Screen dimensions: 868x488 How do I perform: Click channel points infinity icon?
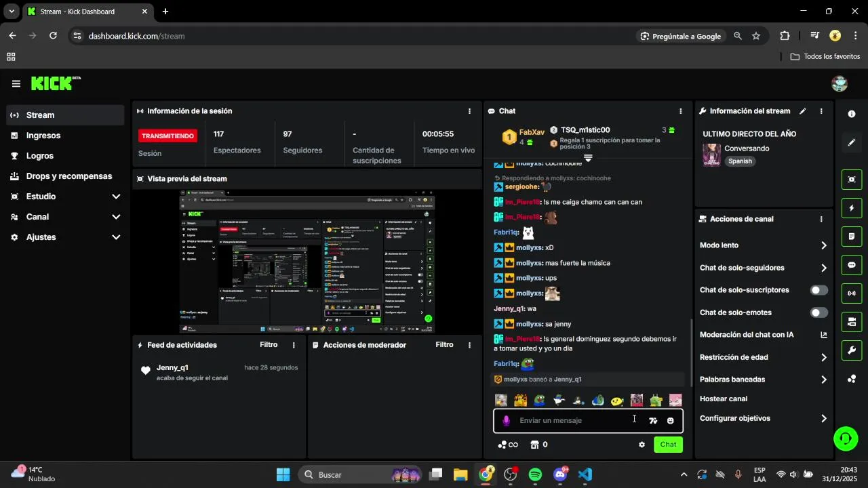click(x=508, y=445)
